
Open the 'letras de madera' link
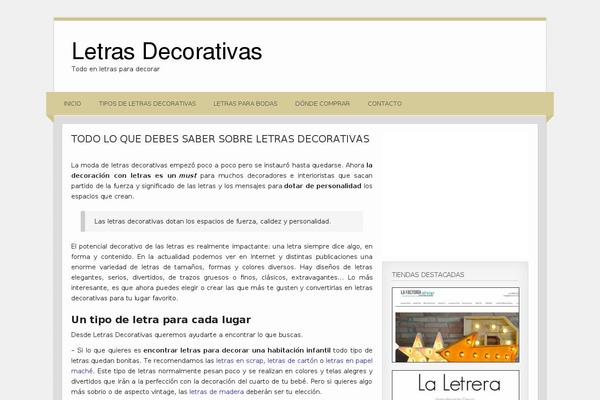coord(217,392)
